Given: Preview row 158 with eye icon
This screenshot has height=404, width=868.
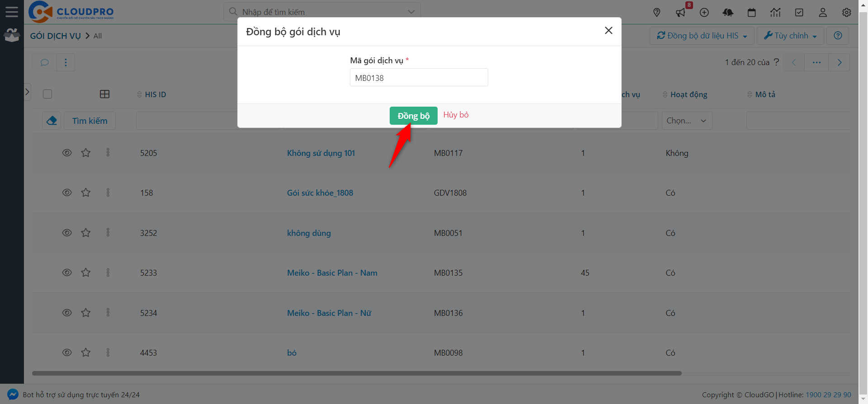Looking at the screenshot, I should (67, 193).
